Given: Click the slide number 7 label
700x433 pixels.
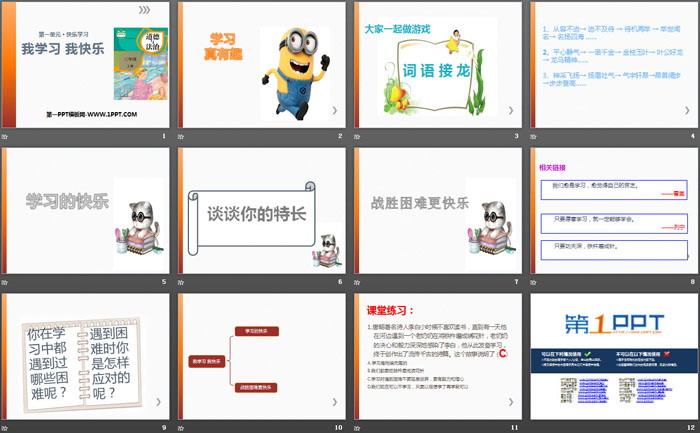Looking at the screenshot, I should pos(517,282).
